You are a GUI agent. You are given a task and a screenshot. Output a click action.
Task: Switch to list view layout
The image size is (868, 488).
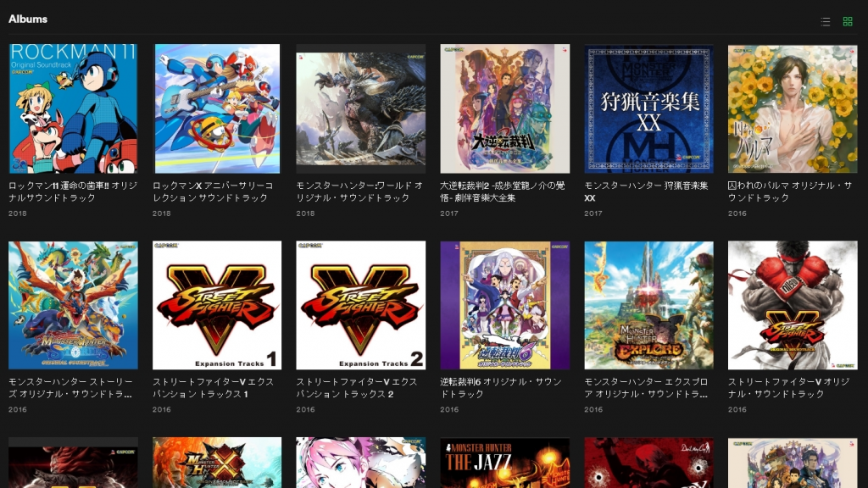826,22
